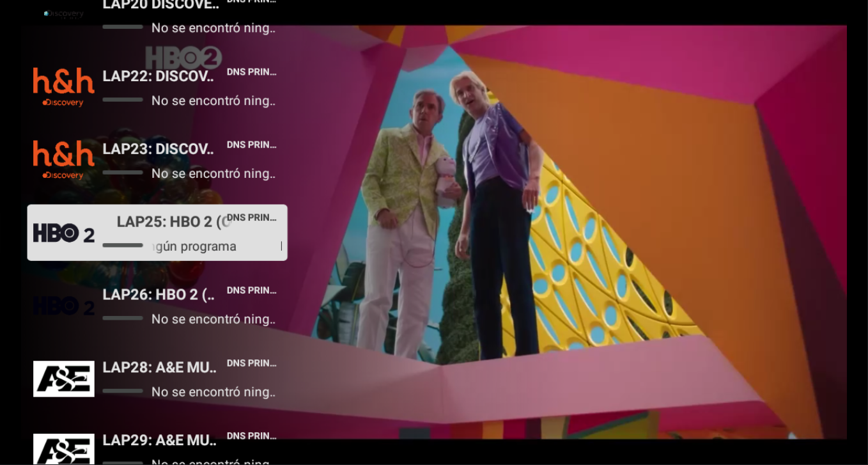Click the HBO2 watermark logo over the video
The height and width of the screenshot is (465, 868).
pyautogui.click(x=183, y=58)
